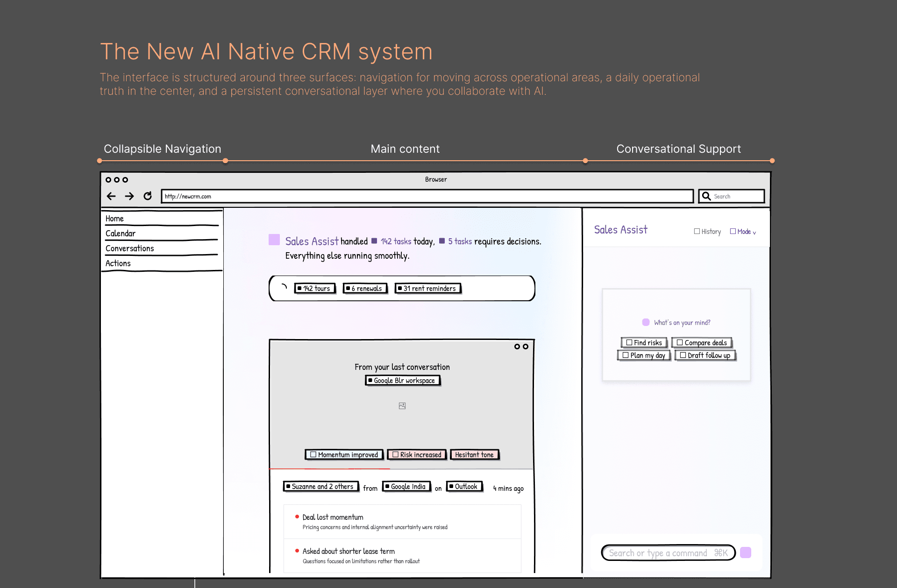Click the purple send button square
The image size is (897, 588).
pyautogui.click(x=746, y=553)
